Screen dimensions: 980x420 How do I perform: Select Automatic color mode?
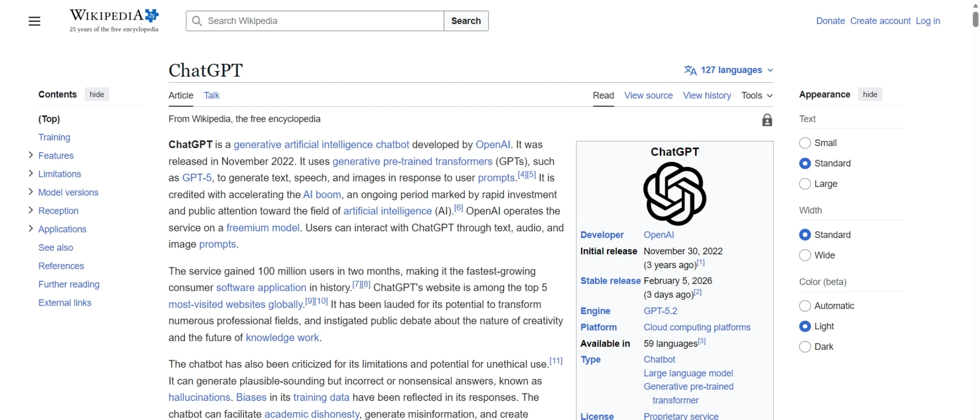[x=805, y=306]
